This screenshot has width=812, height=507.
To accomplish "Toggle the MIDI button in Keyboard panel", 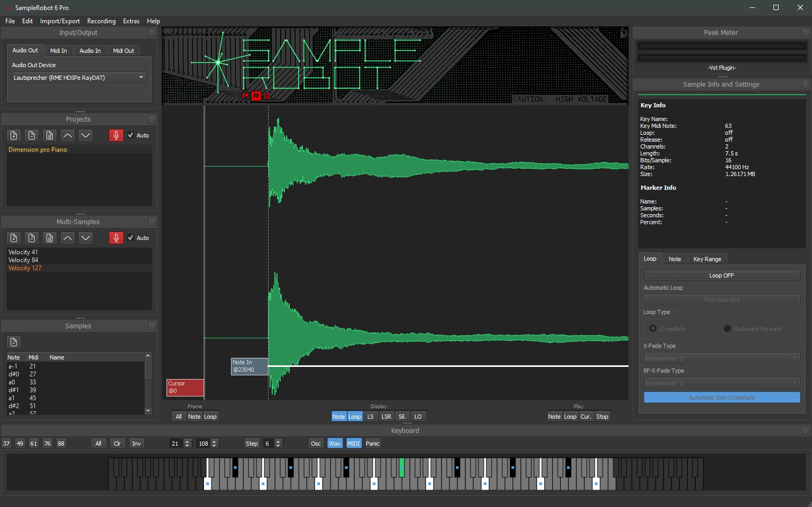I will [353, 444].
